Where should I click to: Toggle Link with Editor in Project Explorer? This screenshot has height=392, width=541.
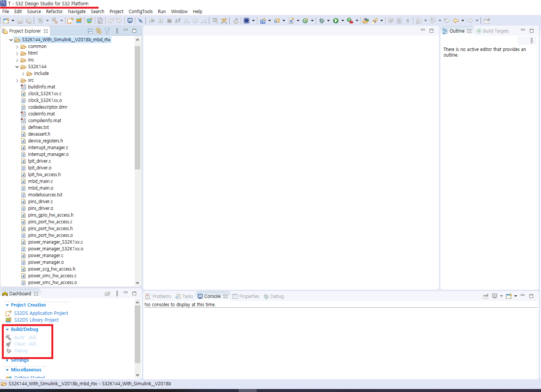[98, 31]
